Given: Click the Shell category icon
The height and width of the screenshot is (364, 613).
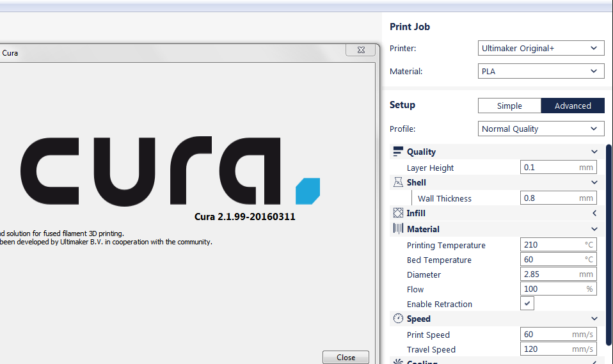Looking at the screenshot, I should click(x=397, y=182).
